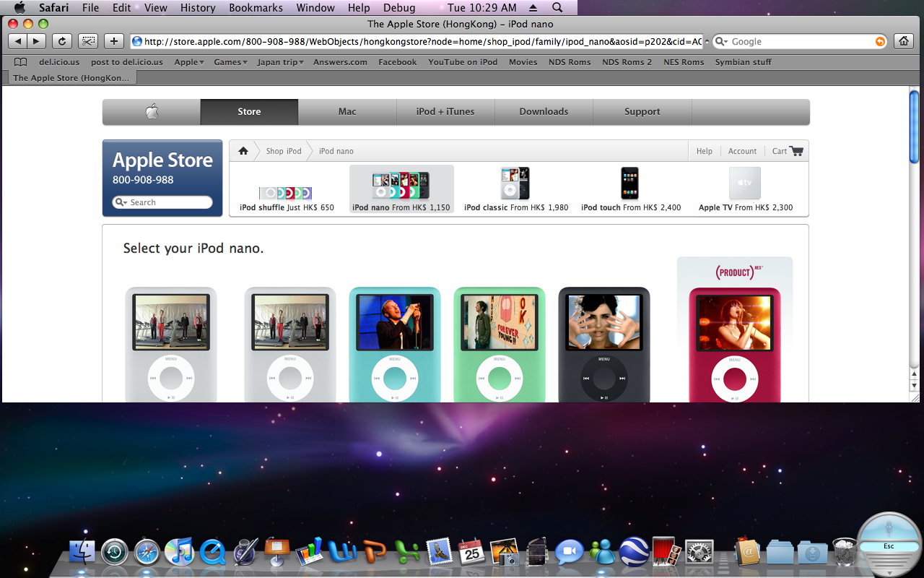Expand the Japan trip bookmarks folder
Viewport: 924px width, 578px height.
[280, 62]
